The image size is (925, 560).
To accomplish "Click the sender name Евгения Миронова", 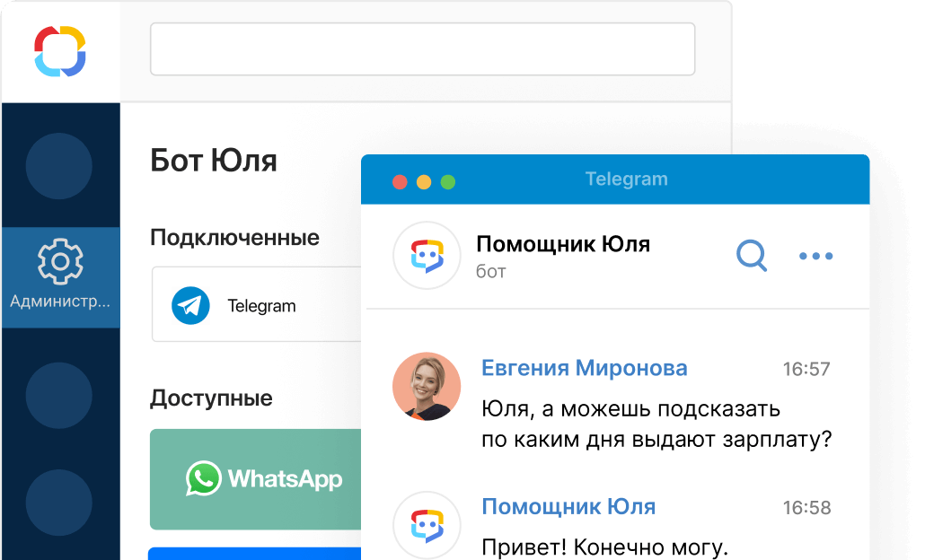I will (x=585, y=368).
